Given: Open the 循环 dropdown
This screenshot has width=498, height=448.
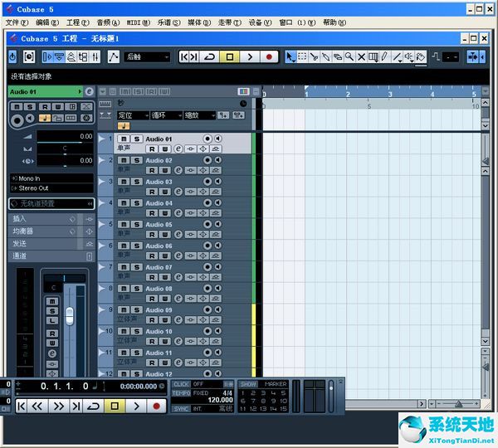Looking at the screenshot, I should pyautogui.click(x=166, y=115).
